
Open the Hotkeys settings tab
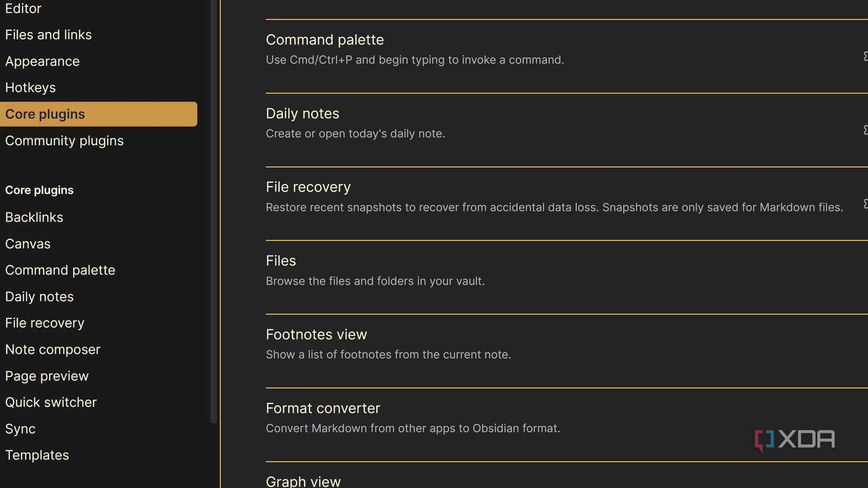(31, 88)
